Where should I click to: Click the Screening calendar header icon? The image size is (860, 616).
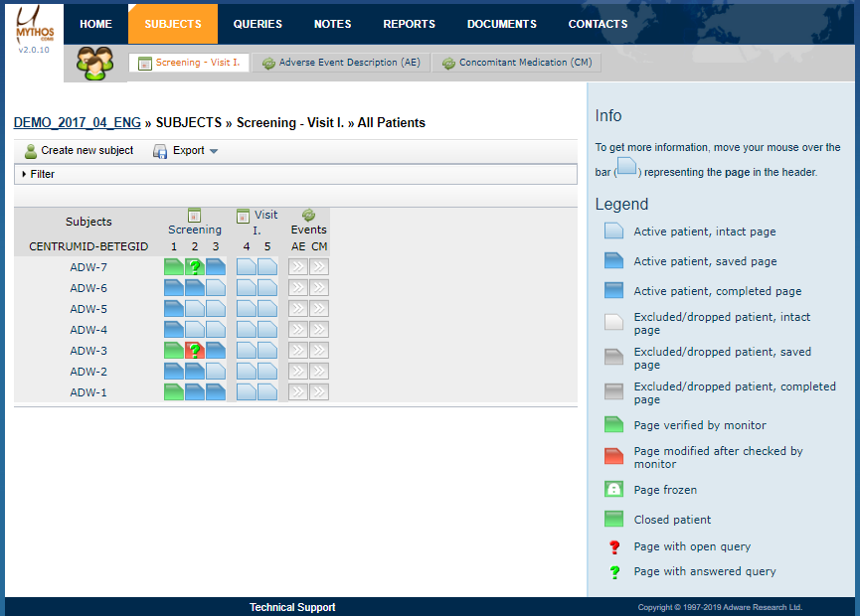(x=194, y=216)
